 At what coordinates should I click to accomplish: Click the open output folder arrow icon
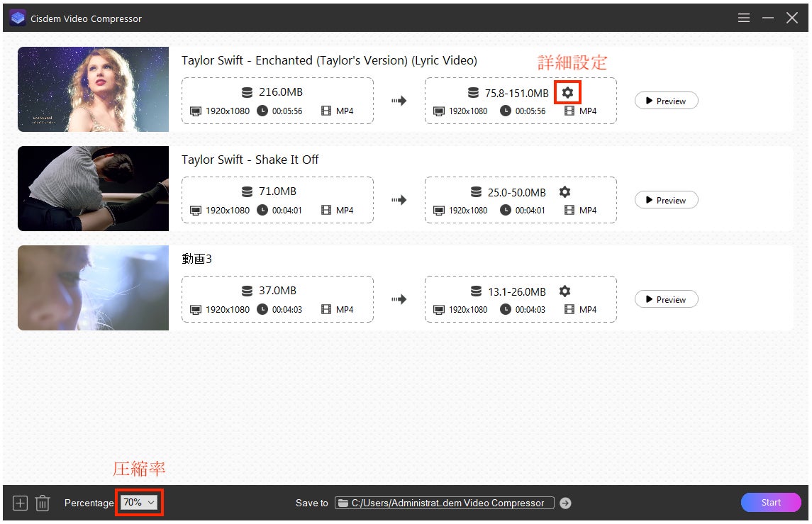565,503
